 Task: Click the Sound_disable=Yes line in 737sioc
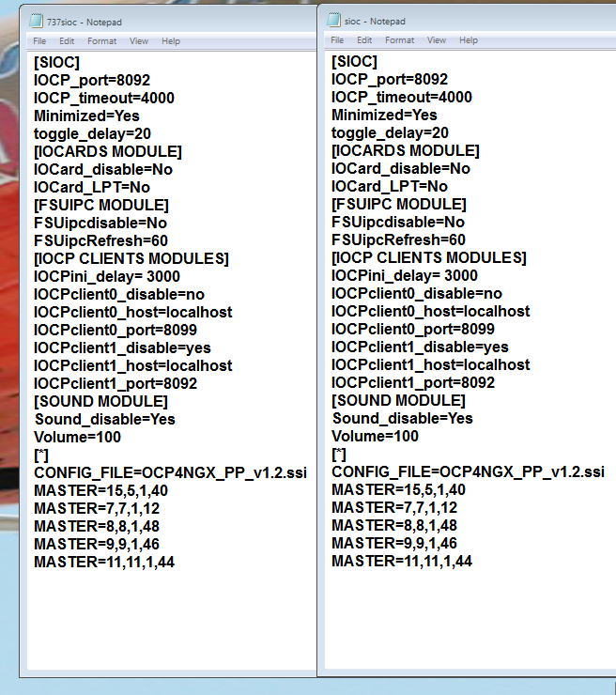[104, 419]
